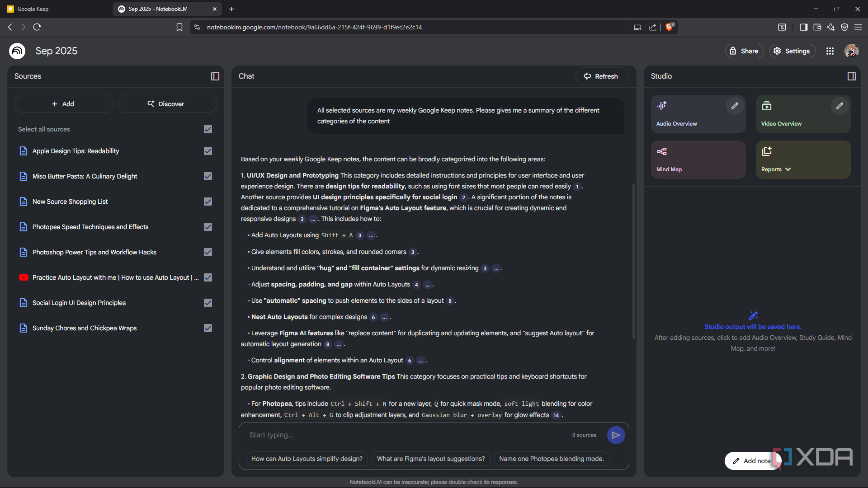
Task: Open Brave shields icon in address bar
Action: click(670, 27)
